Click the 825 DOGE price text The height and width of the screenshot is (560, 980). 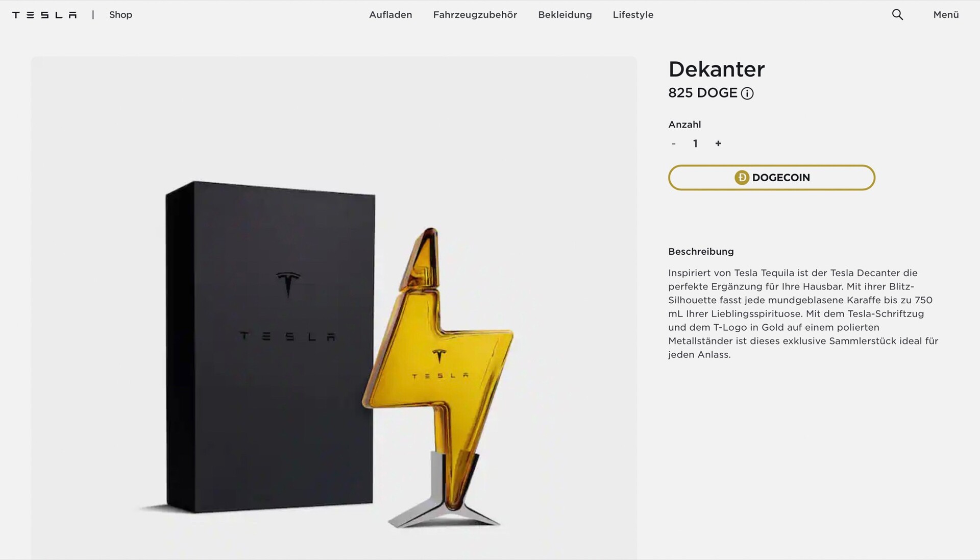[703, 93]
